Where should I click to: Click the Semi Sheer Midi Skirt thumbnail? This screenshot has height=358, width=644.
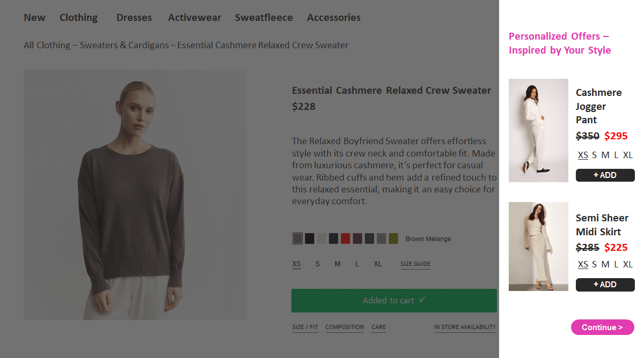coord(538,247)
